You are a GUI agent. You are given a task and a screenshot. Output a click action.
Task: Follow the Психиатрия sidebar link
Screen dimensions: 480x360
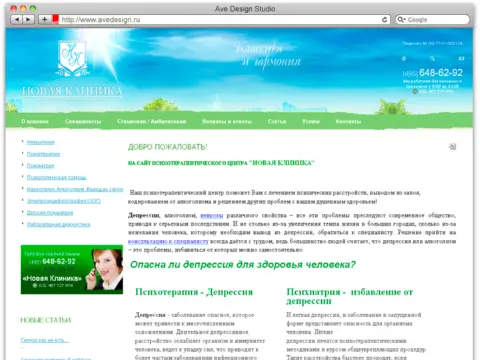point(40,166)
